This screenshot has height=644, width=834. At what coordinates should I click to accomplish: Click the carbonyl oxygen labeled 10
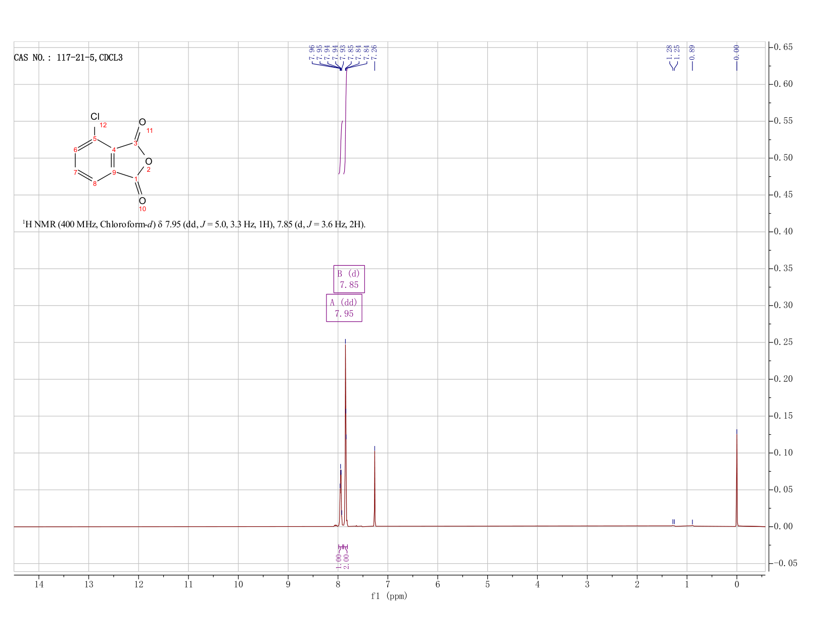(x=142, y=201)
